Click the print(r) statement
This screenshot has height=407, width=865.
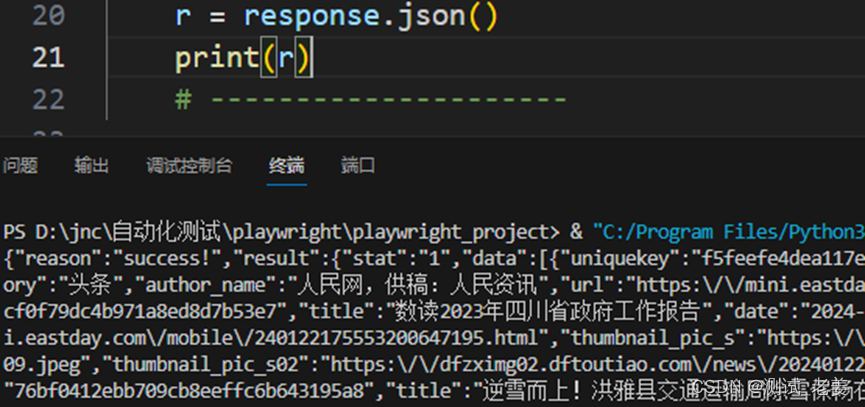pos(243,58)
